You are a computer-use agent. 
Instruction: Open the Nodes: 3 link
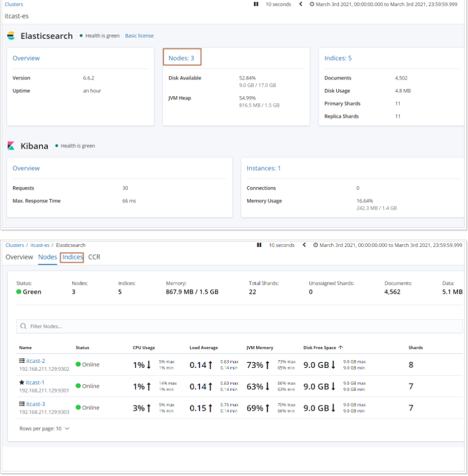click(181, 58)
